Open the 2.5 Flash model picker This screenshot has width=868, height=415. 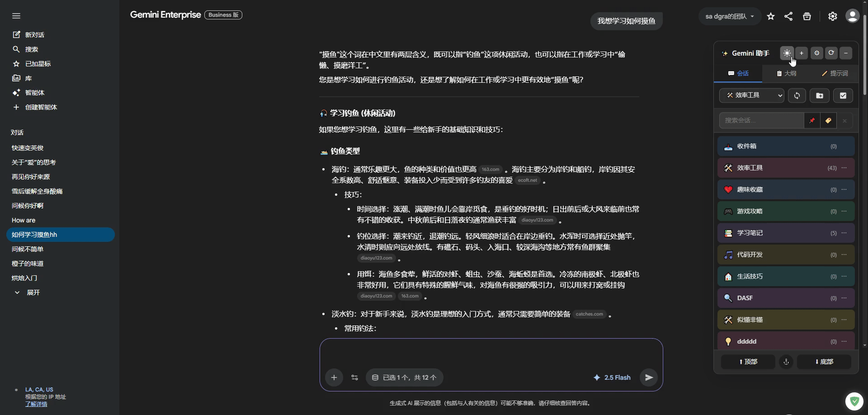coord(612,377)
